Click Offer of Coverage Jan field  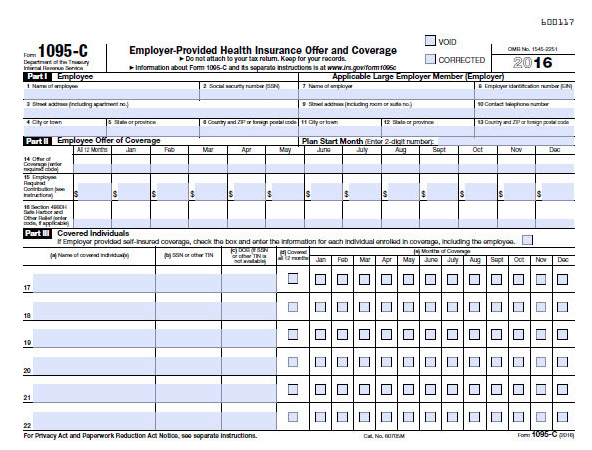tap(131, 168)
